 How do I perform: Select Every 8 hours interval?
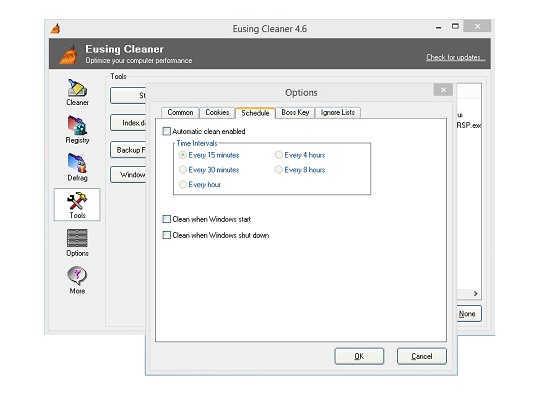coord(279,170)
